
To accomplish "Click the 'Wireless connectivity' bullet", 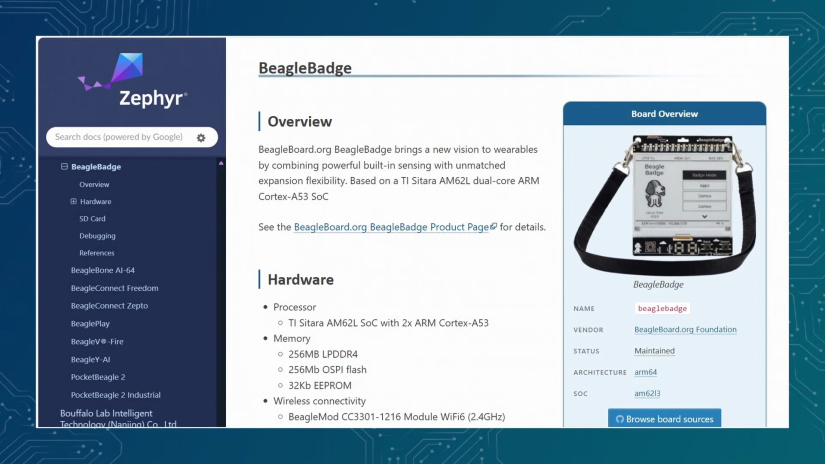I will click(x=319, y=401).
